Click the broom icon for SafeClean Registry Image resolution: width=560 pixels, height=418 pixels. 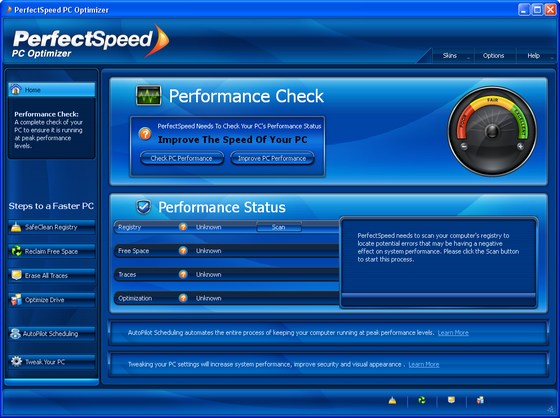[16, 227]
